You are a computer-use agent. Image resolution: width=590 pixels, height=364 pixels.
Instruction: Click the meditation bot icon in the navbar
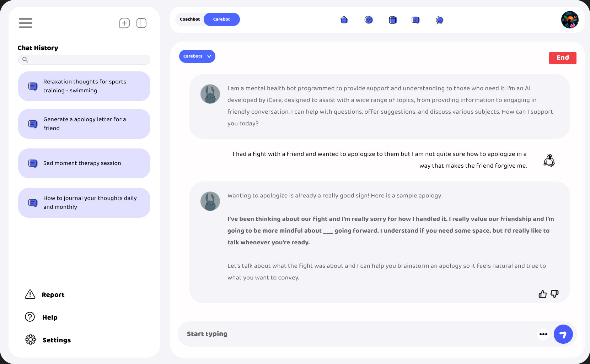pos(439,20)
